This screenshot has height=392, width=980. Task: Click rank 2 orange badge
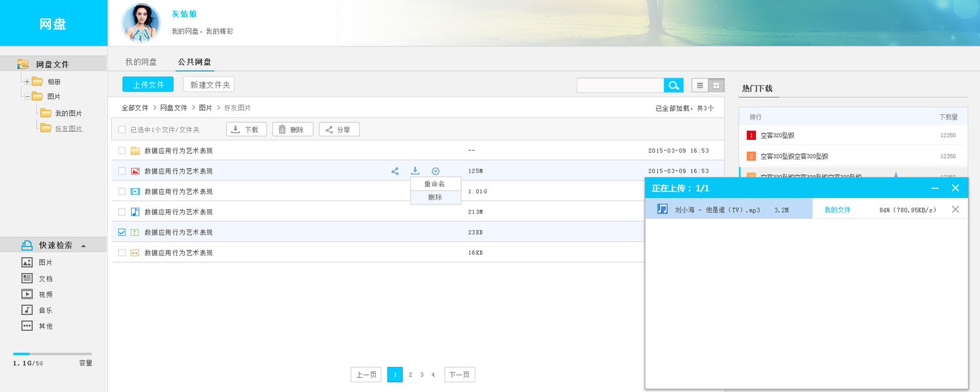751,156
